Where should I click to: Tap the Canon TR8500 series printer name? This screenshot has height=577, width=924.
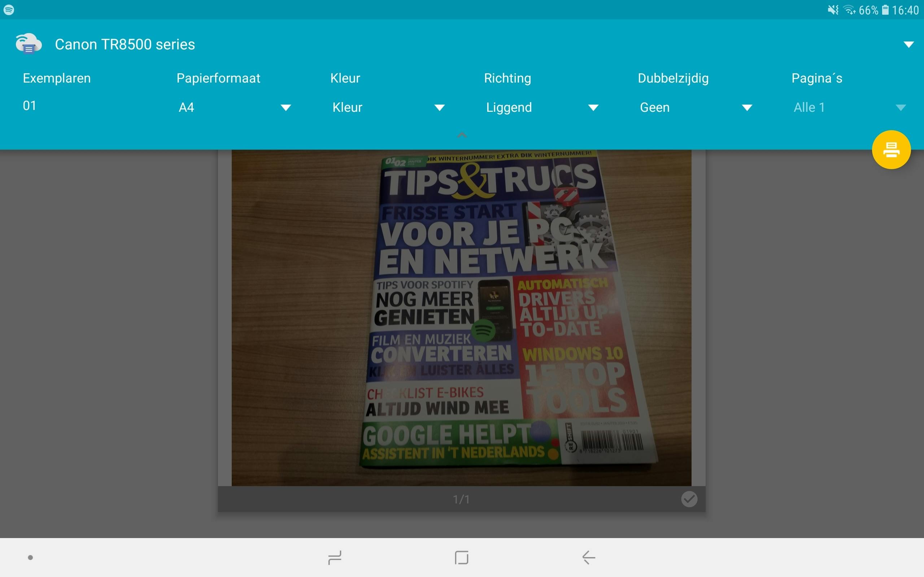[125, 44]
